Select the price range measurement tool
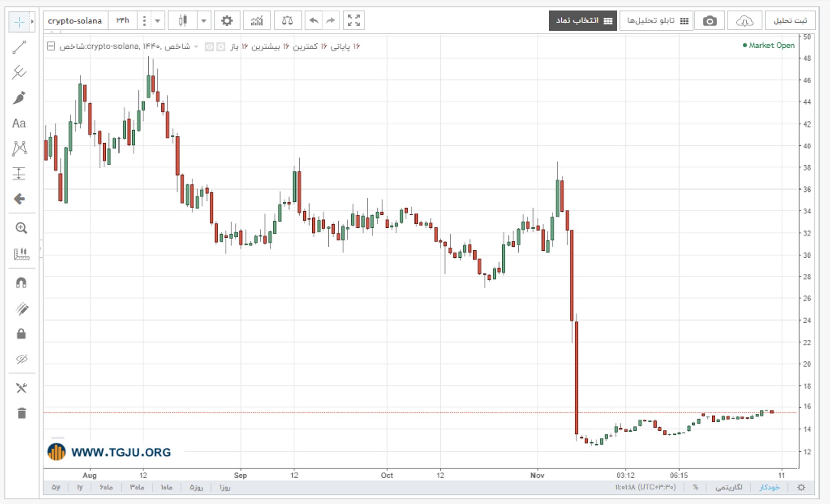This screenshot has height=504, width=830. tap(19, 173)
